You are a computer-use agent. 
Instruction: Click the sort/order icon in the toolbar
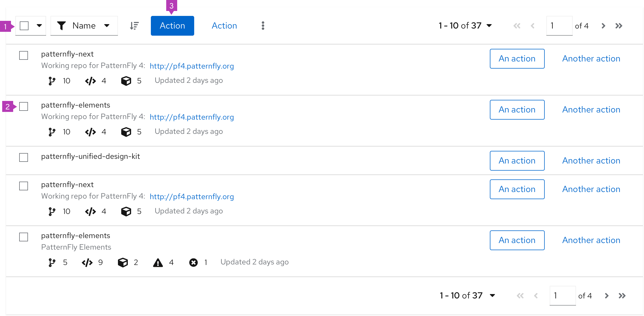[134, 26]
